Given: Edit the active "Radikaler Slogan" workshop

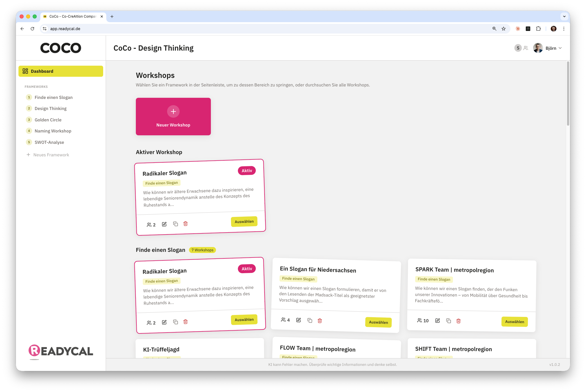Looking at the screenshot, I should tap(164, 224).
